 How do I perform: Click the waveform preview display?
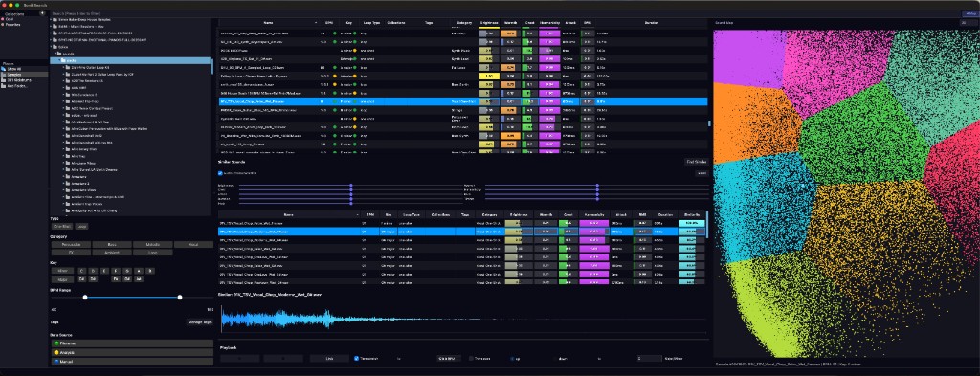coord(463,319)
